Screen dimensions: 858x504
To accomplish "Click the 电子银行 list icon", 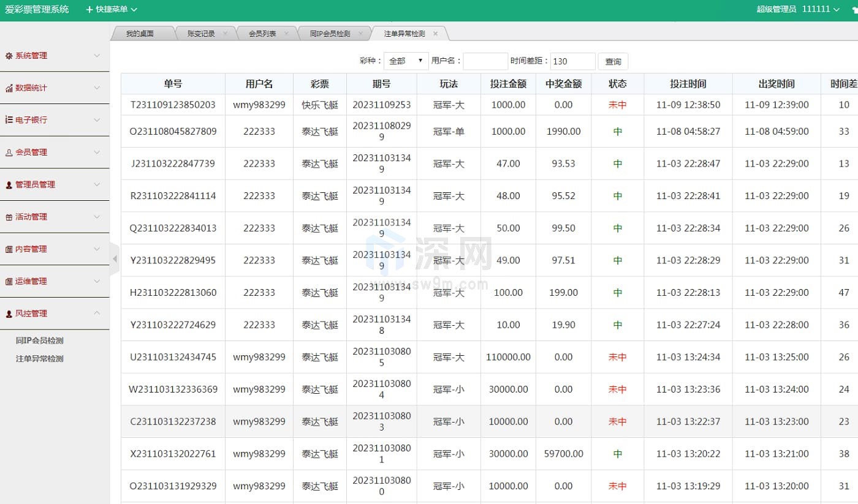I will coord(9,120).
